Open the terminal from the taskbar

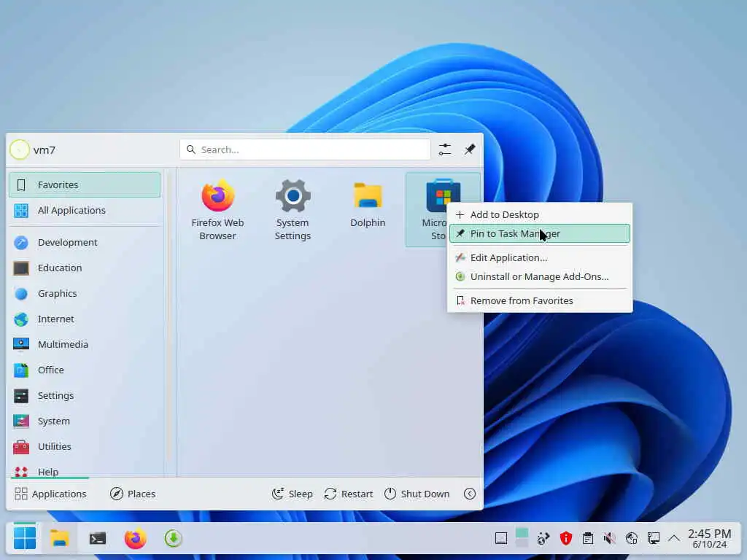click(x=98, y=539)
